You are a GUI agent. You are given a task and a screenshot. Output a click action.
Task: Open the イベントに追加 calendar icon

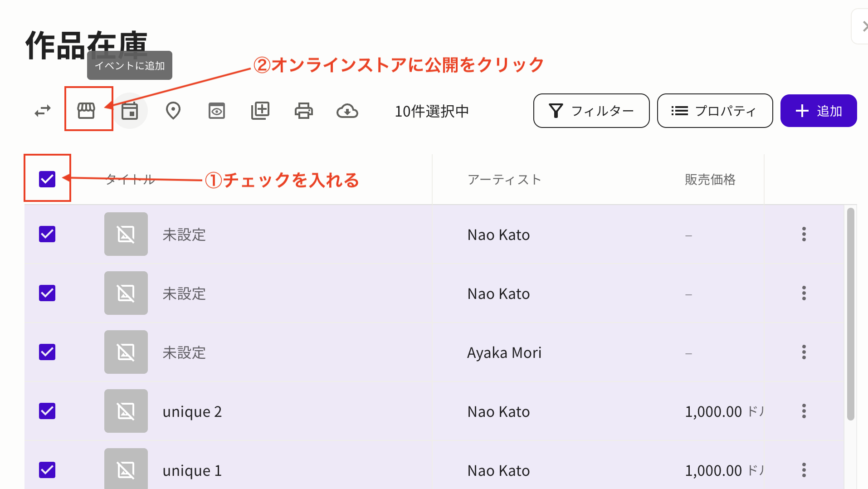(x=130, y=110)
